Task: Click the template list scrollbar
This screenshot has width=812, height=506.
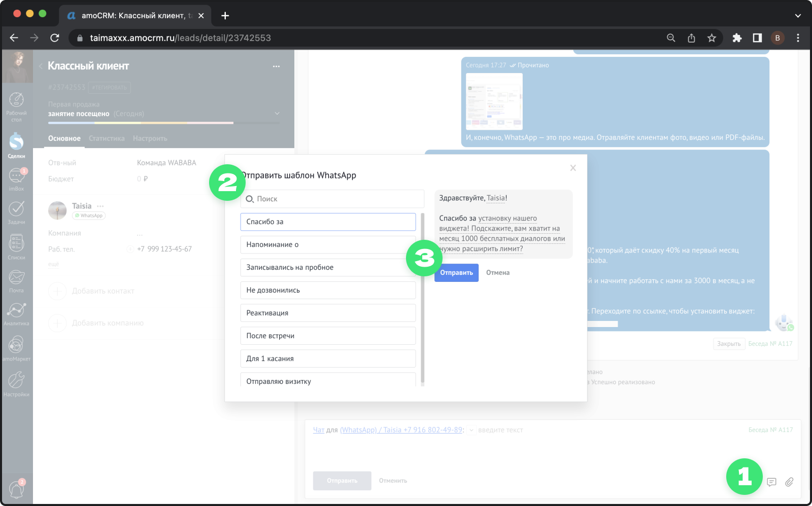Action: click(x=422, y=298)
